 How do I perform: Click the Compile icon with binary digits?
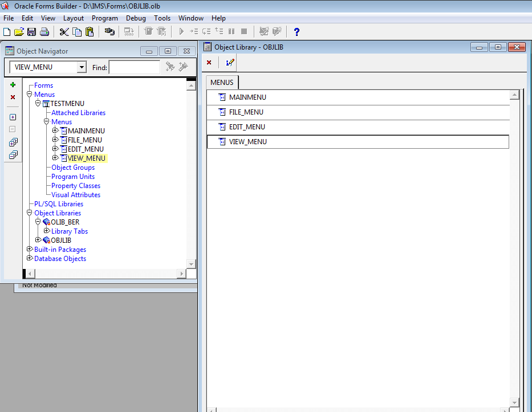(129, 32)
